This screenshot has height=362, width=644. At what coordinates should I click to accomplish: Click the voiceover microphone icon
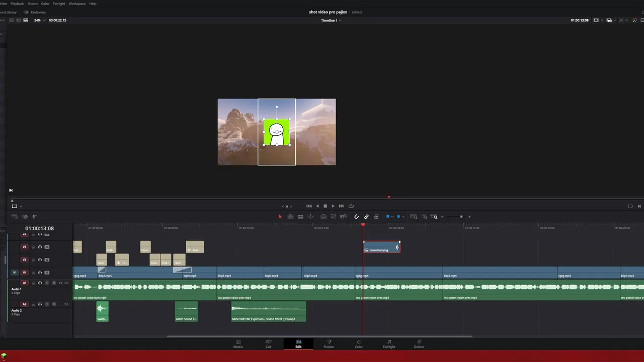[x=34, y=217]
